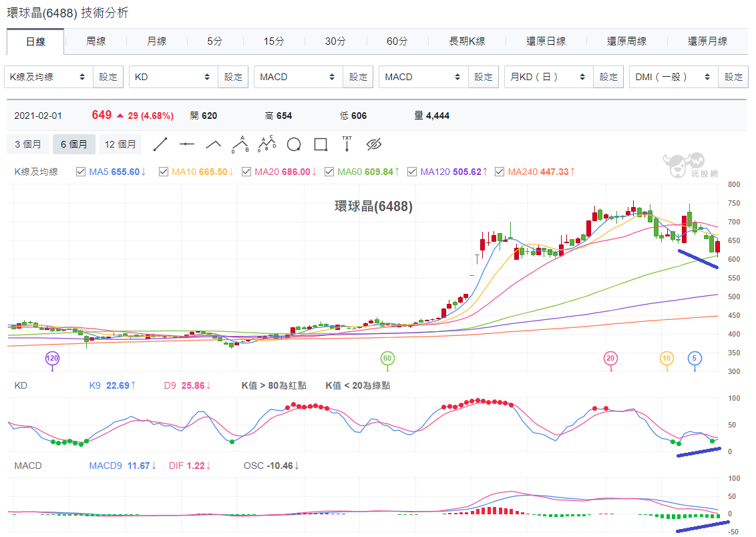Viewport: 756px width, 537px height.
Task: Select the rectangle drawing tool
Action: [321, 144]
